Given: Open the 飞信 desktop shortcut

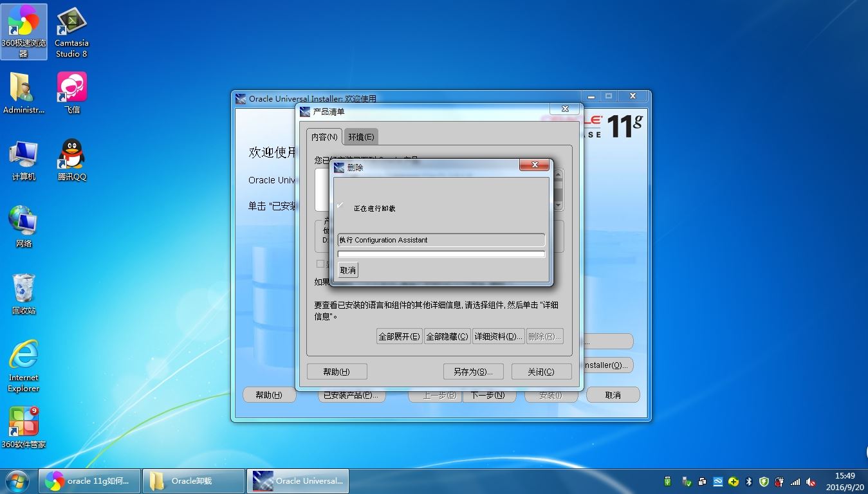Looking at the screenshot, I should click(x=72, y=93).
